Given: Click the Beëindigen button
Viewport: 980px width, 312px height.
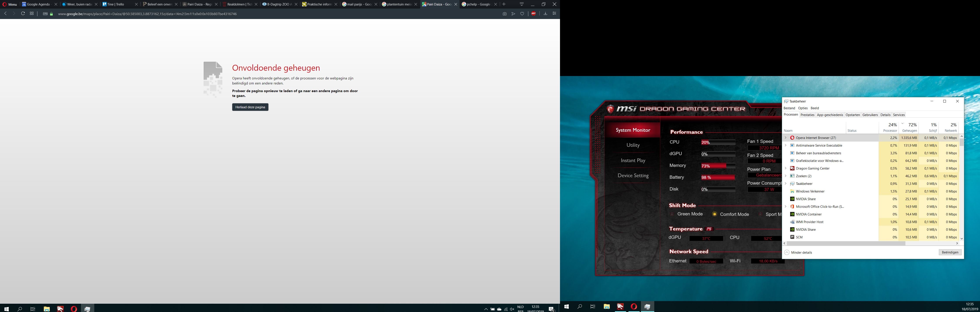Looking at the screenshot, I should pyautogui.click(x=950, y=252).
